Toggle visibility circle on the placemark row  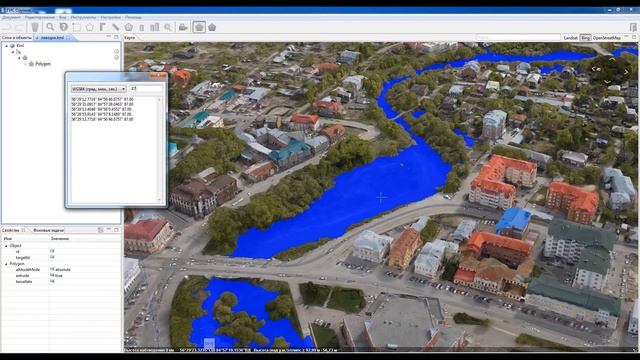[116, 58]
